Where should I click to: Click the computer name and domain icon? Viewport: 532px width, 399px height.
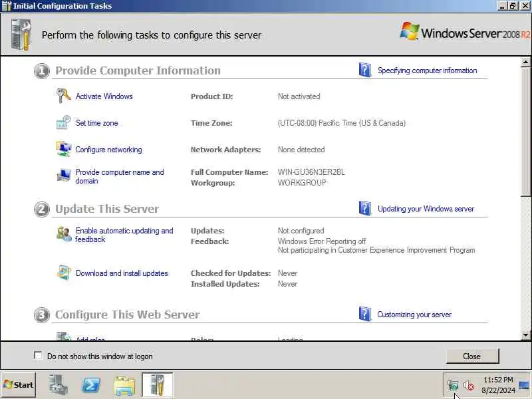point(63,176)
